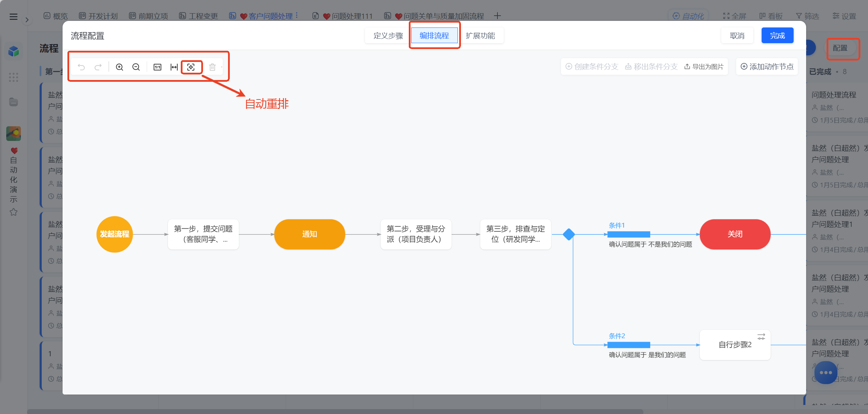Open the 设置 settings
Image resolution: width=868 pixels, height=414 pixels.
(x=844, y=16)
